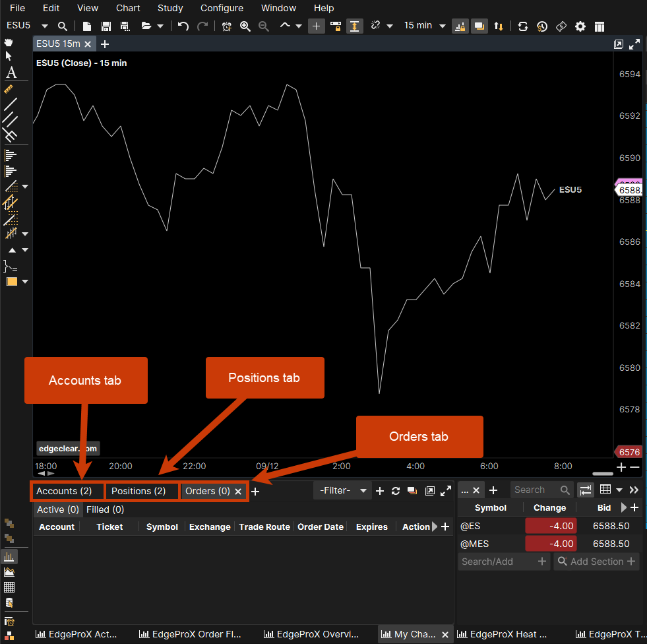Toggle the auto-scale price axis button
Screen dimensions: 647x644
click(355, 26)
